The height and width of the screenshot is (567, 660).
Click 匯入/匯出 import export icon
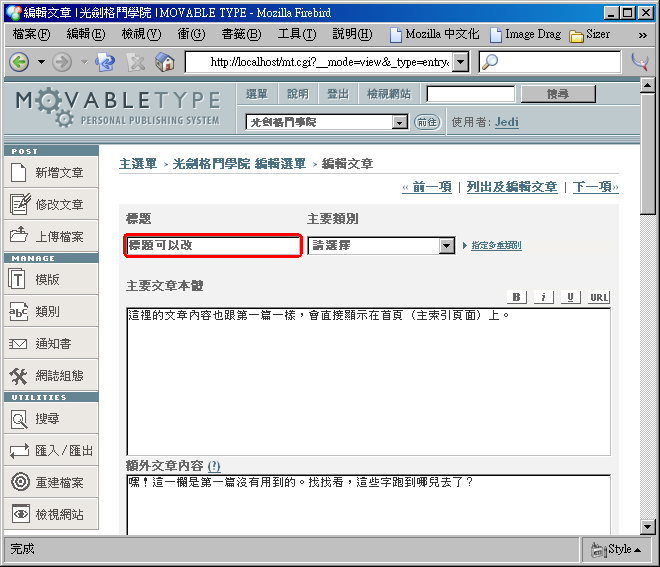[19, 451]
